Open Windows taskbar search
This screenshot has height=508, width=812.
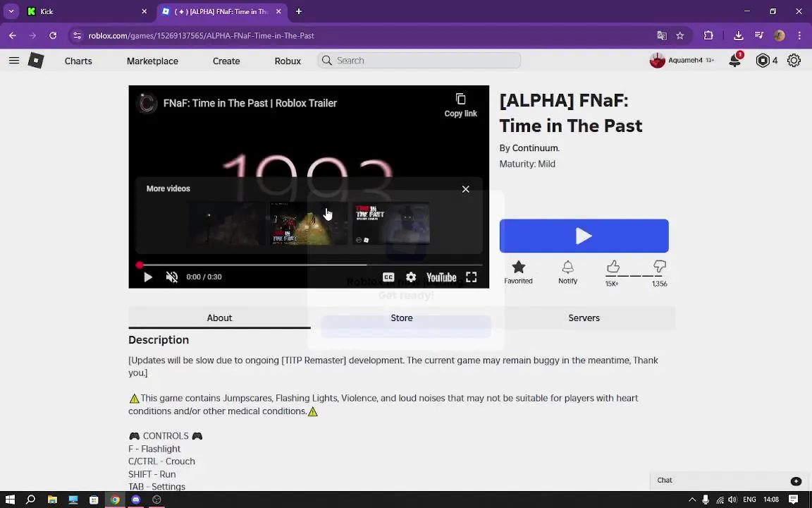30,500
